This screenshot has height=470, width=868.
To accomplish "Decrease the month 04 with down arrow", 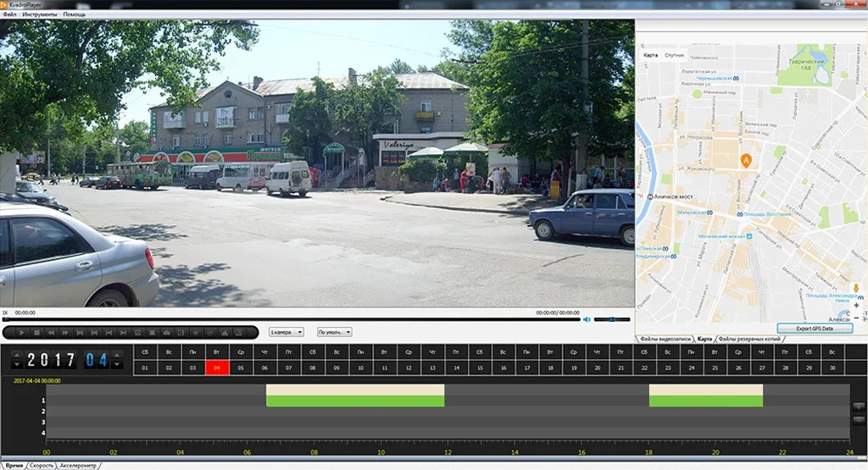I will [116, 365].
